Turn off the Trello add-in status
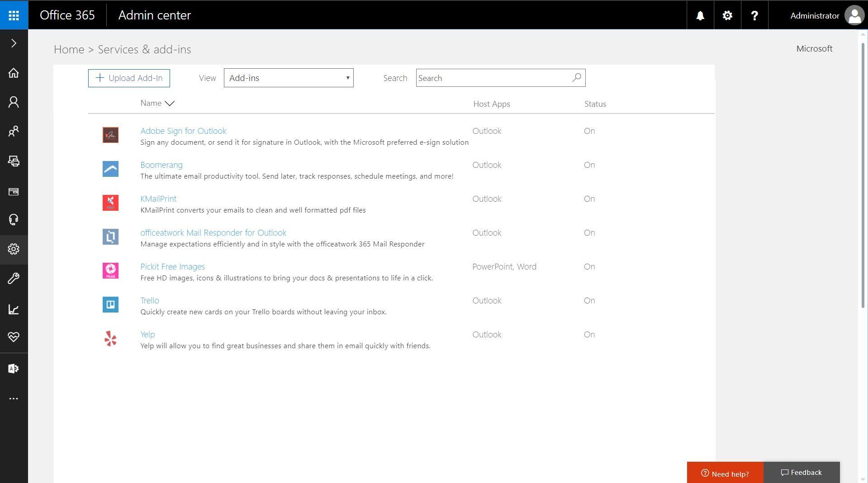Screen dimensions: 868x483 (589, 300)
